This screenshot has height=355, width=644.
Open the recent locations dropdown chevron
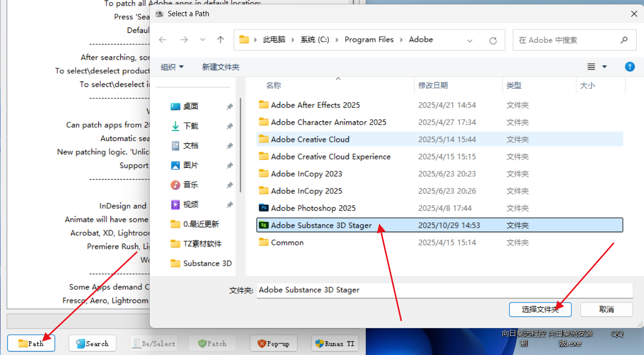point(203,40)
